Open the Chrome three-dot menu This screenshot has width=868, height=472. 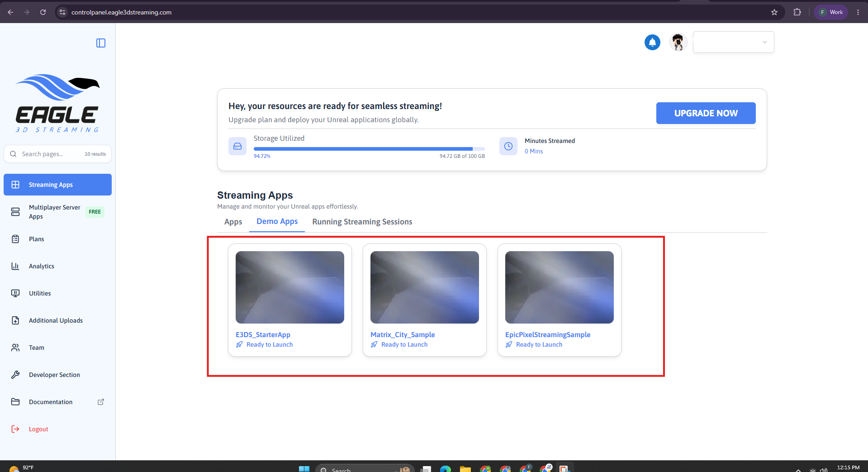point(858,12)
